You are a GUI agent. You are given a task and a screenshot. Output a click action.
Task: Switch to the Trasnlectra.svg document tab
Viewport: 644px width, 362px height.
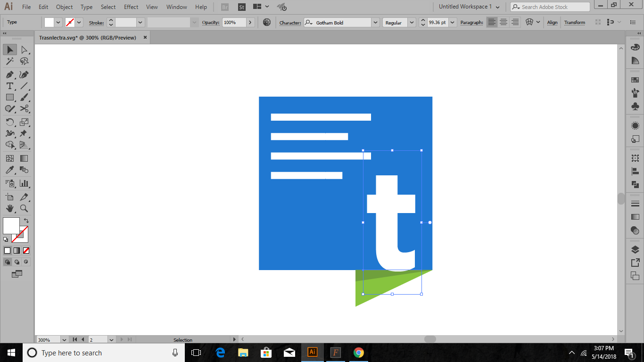88,37
